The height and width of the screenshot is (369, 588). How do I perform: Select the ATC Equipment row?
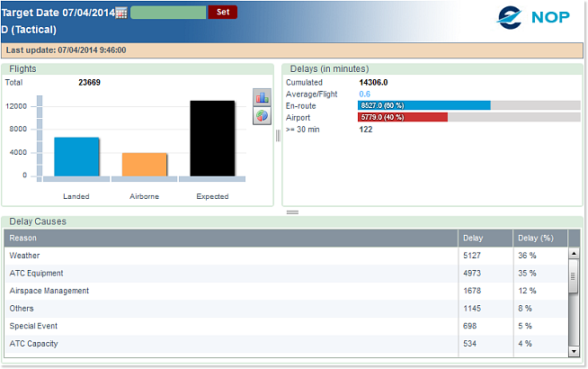[231, 273]
